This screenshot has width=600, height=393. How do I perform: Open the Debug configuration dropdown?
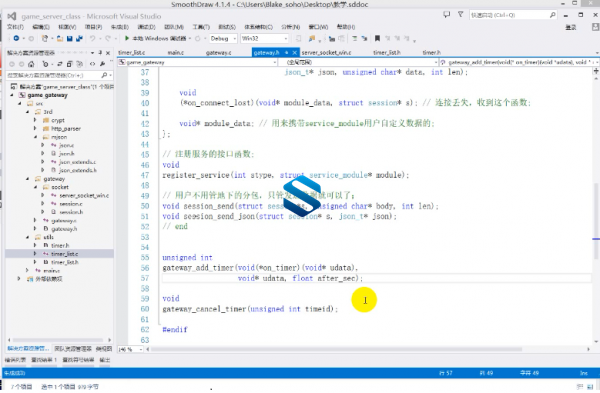(x=223, y=38)
